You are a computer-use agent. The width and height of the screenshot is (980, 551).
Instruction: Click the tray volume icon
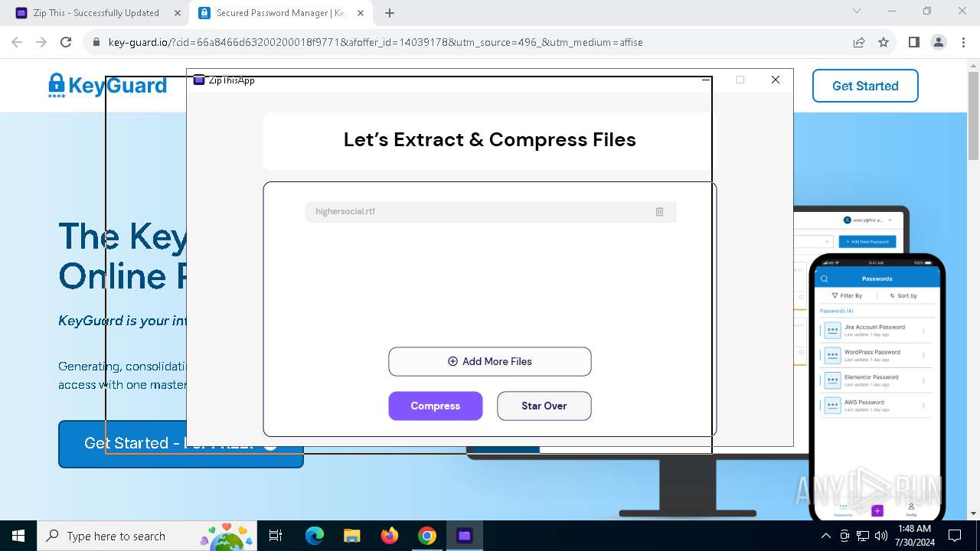(x=881, y=536)
